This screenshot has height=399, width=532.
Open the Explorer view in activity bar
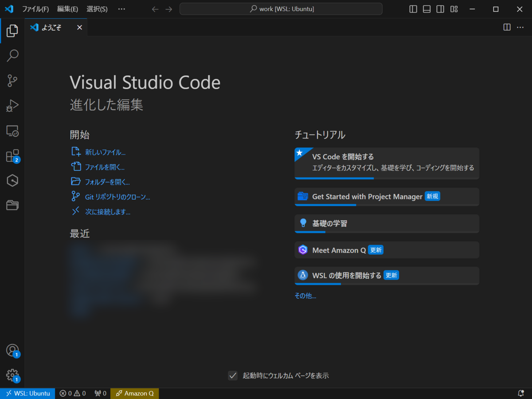coord(12,31)
